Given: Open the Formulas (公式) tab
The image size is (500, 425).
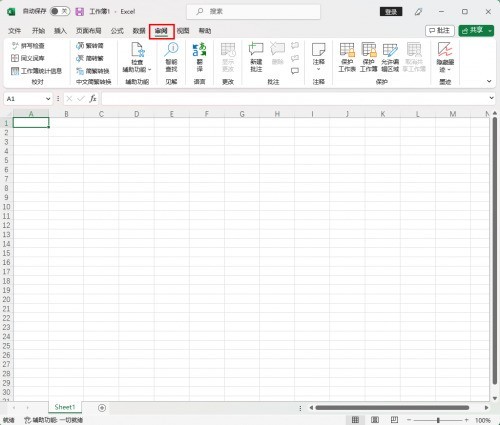Looking at the screenshot, I should [117, 31].
